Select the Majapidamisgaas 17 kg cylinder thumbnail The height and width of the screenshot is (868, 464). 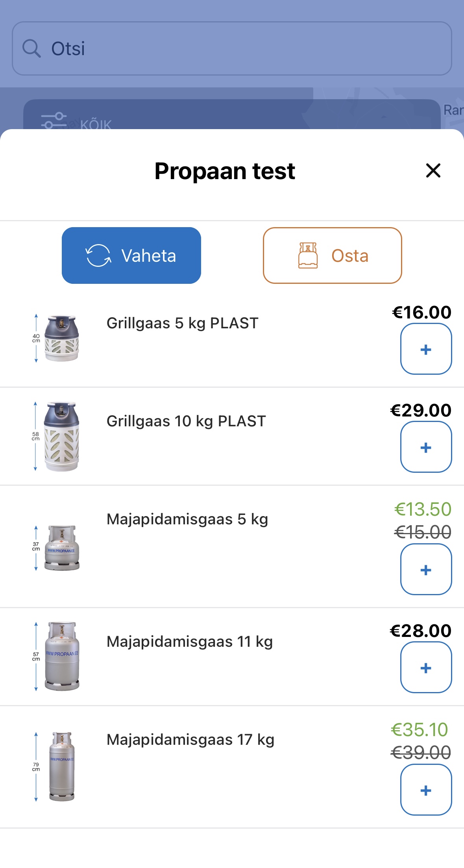pos(62,766)
